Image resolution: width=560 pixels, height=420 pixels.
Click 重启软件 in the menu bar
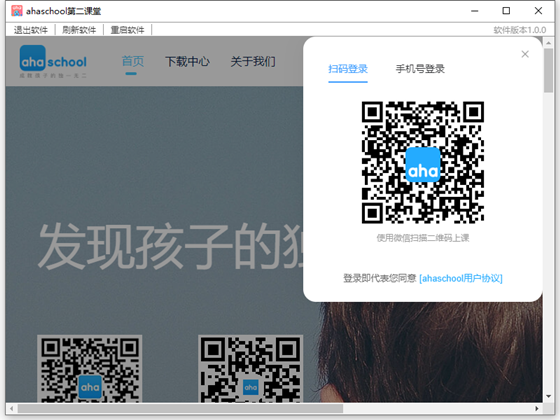coord(127,30)
